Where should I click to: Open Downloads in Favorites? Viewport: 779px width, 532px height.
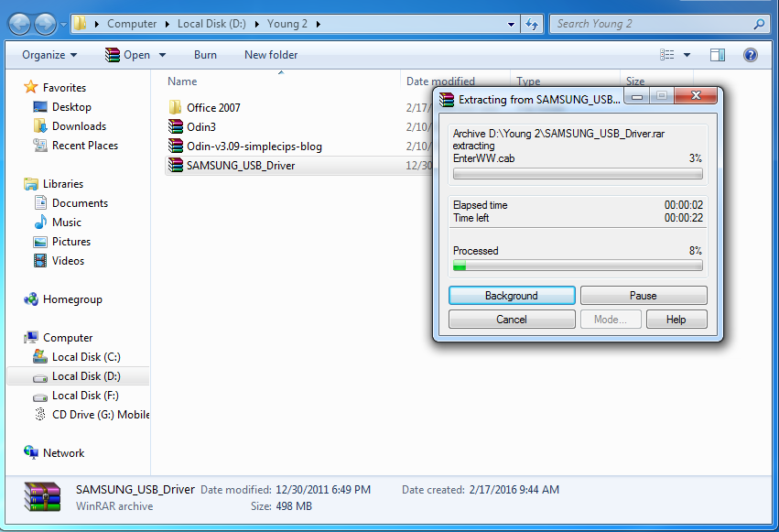click(79, 126)
